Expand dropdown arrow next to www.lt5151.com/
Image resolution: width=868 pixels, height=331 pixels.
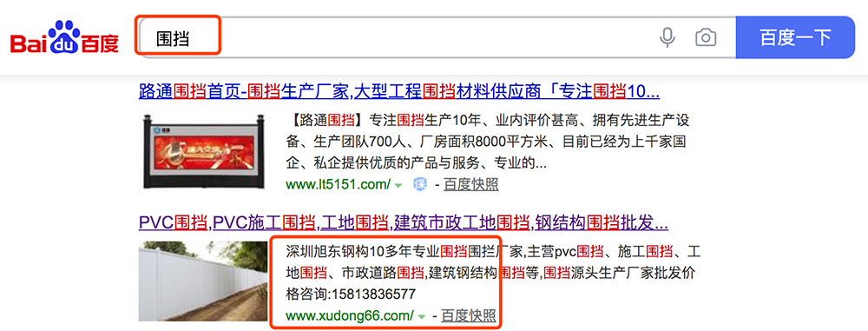398,186
